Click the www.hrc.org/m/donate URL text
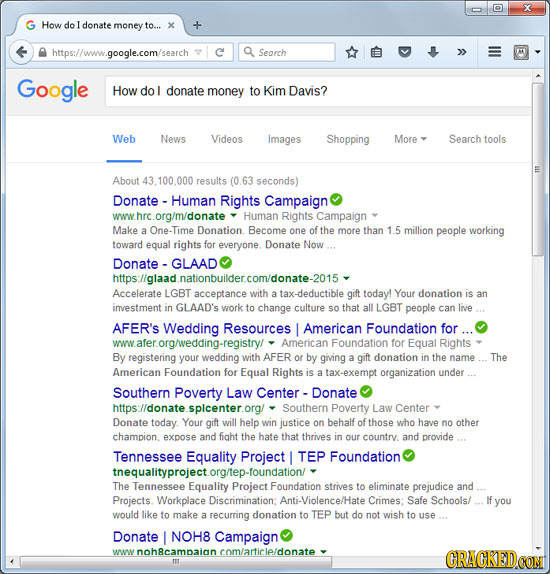The height and width of the screenshot is (574, 550). click(x=169, y=216)
